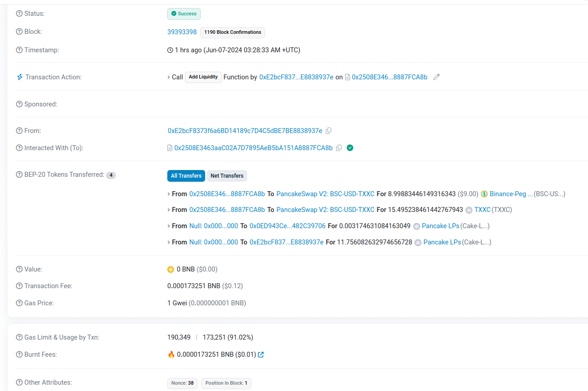The height and width of the screenshot is (391, 588).
Task: Click the green verified checkmark icon
Action: 350,148
